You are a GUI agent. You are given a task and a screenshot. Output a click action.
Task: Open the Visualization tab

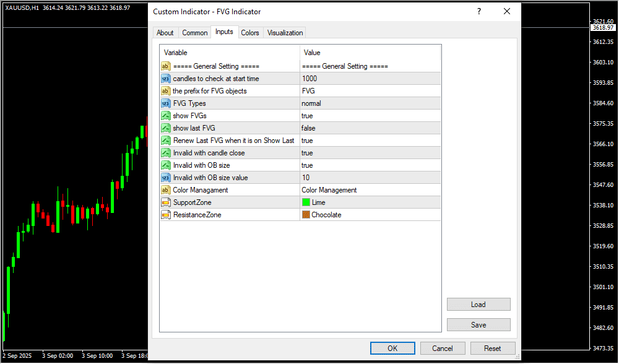(x=285, y=33)
